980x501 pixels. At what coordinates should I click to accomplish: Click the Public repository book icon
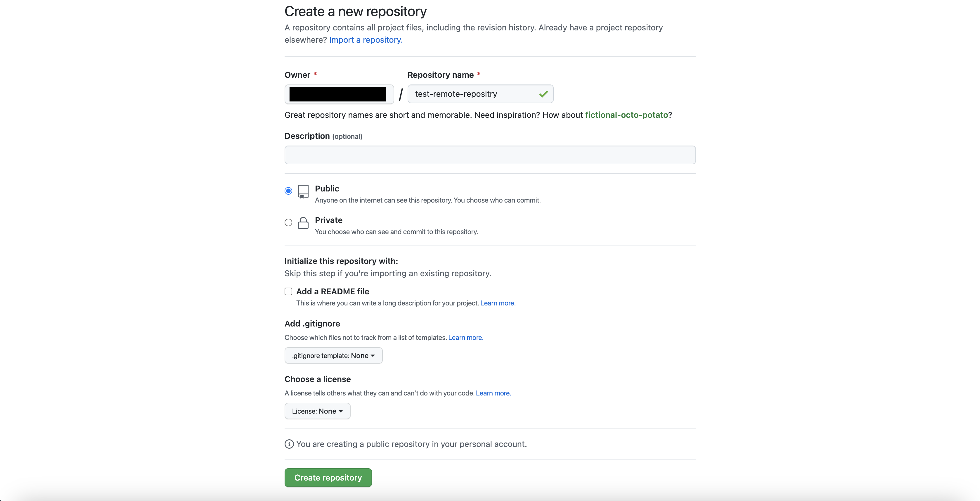point(303,191)
